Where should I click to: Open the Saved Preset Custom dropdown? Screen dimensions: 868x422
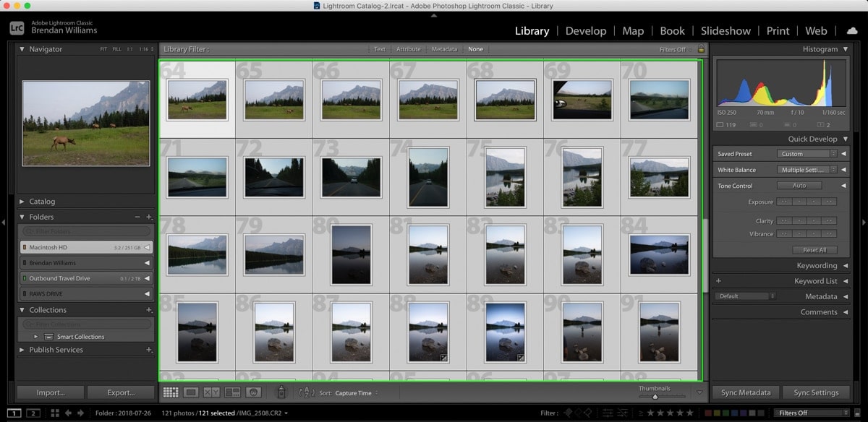pos(807,154)
